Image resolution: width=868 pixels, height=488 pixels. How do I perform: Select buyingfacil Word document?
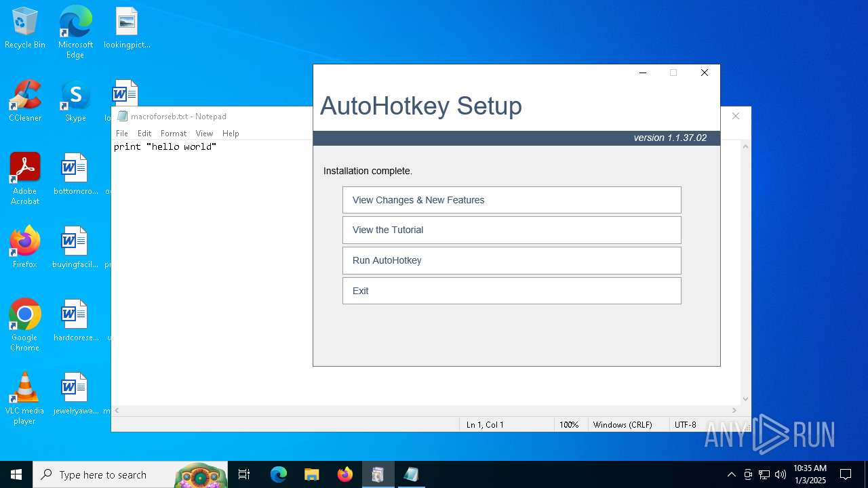click(x=75, y=248)
